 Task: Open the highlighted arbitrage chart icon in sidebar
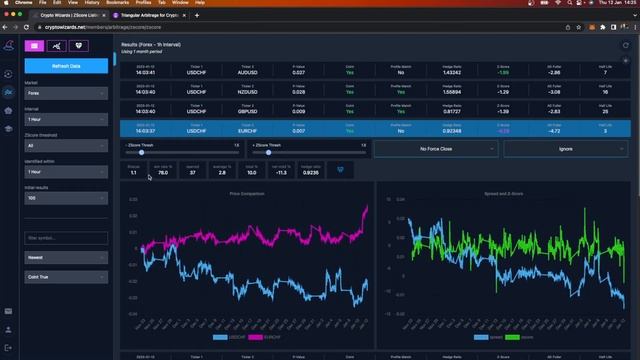point(8,92)
